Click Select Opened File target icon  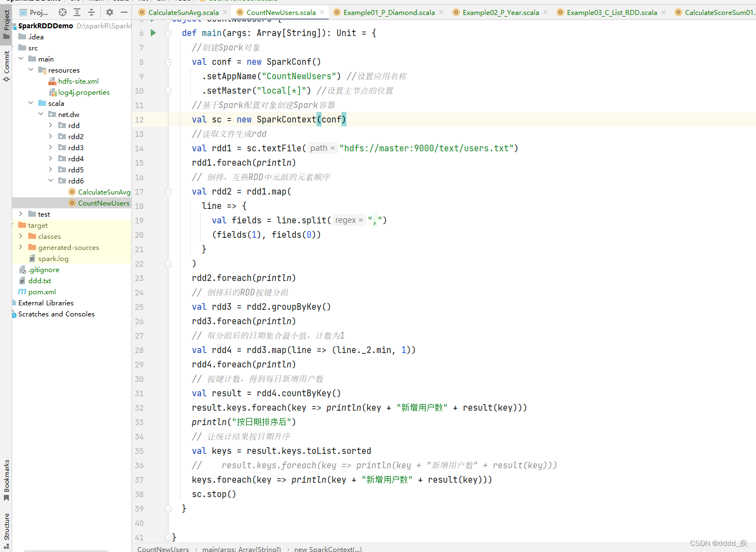click(63, 12)
